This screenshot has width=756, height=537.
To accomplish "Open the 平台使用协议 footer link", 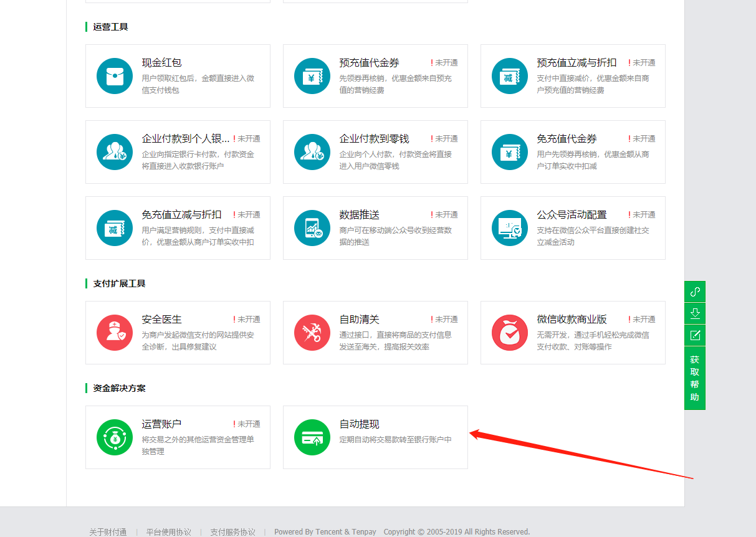I will (x=168, y=532).
